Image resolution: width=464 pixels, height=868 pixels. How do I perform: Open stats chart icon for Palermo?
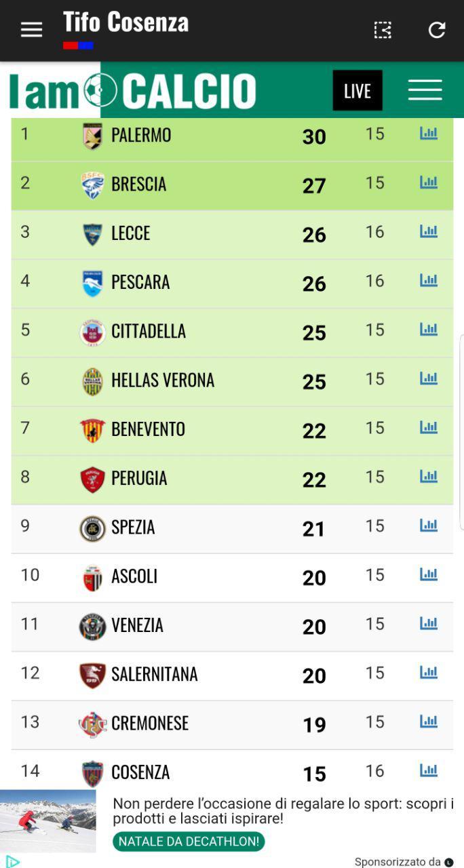point(429,134)
